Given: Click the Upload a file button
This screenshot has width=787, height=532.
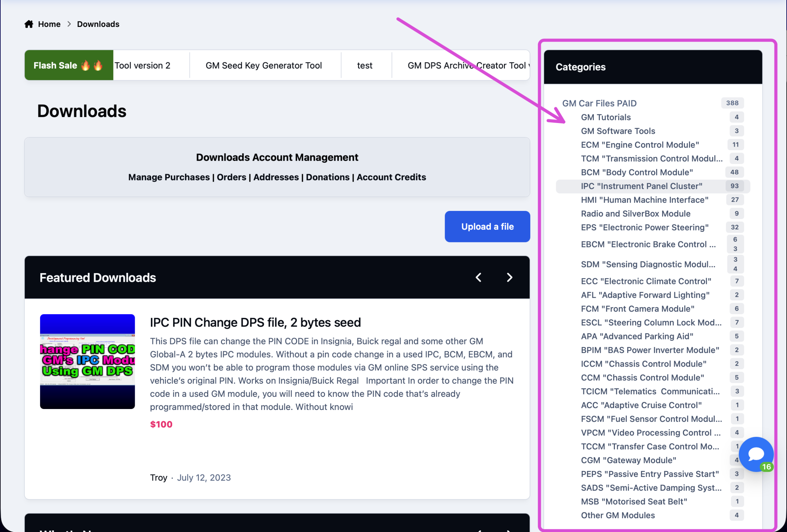Looking at the screenshot, I should point(487,227).
